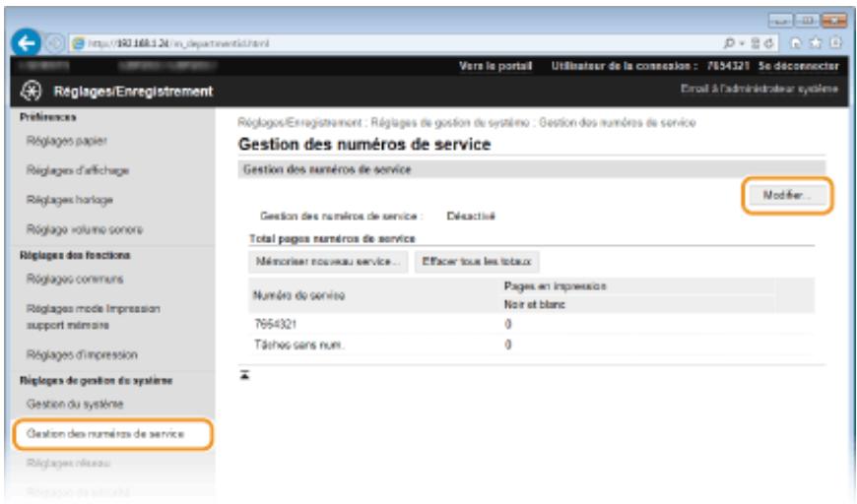Open the Vers le portail link
857x504 pixels.
495,66
